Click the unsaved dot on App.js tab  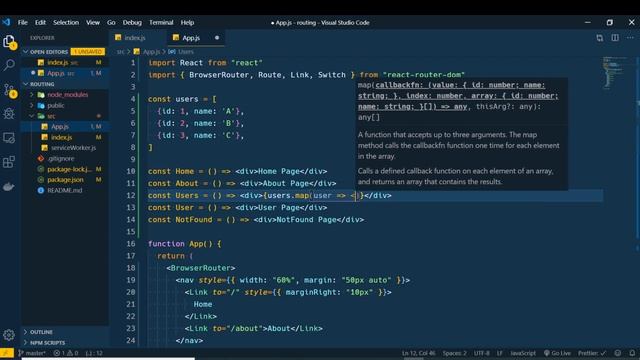pos(217,38)
